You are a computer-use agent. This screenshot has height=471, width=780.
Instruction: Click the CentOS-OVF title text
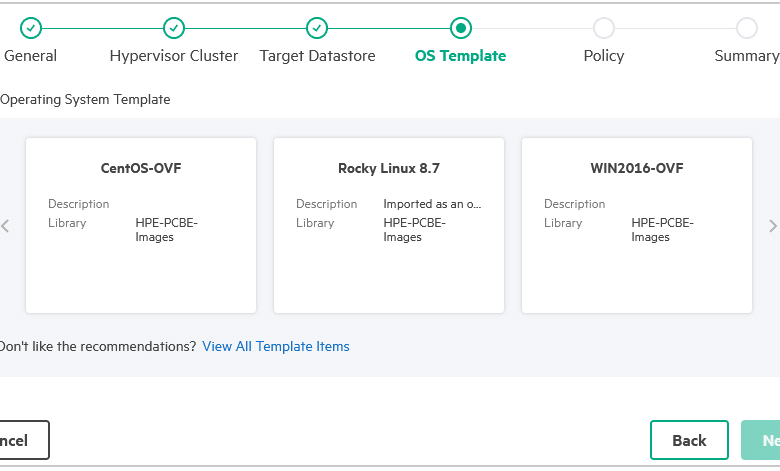pos(141,168)
